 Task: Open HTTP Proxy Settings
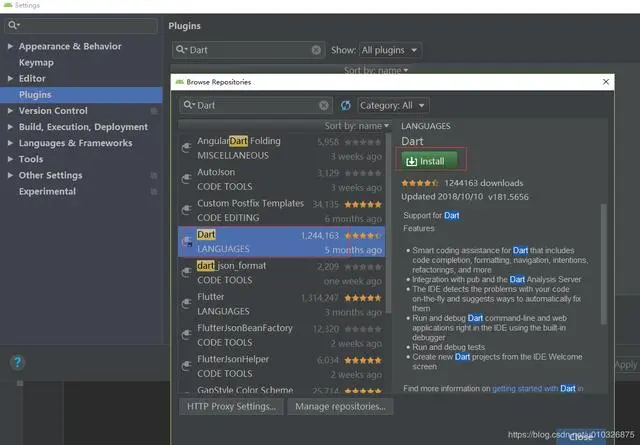[x=231, y=407]
